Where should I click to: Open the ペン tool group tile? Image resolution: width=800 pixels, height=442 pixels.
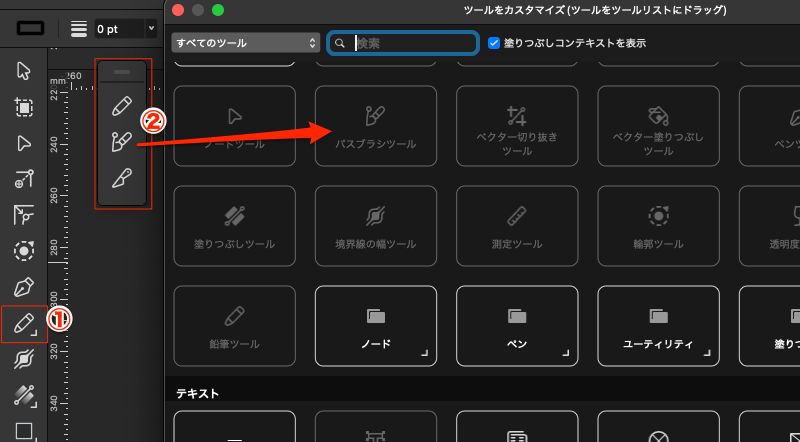pyautogui.click(x=517, y=326)
